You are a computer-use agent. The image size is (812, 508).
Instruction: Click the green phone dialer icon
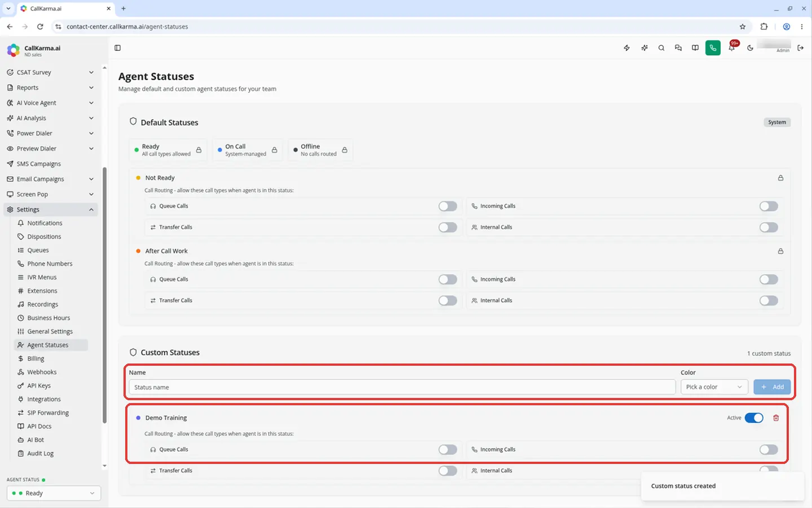point(713,48)
